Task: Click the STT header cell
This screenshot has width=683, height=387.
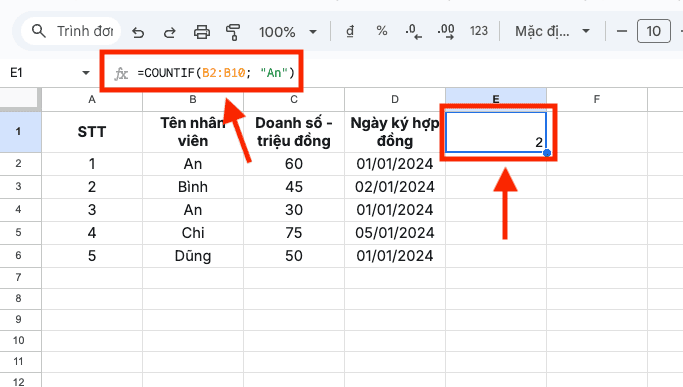Action: coord(92,132)
